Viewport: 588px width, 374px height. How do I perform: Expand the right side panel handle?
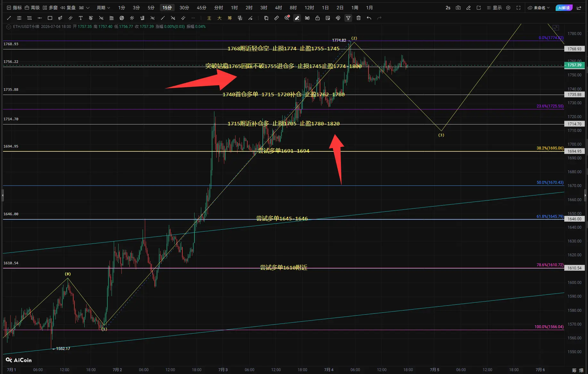[585, 195]
